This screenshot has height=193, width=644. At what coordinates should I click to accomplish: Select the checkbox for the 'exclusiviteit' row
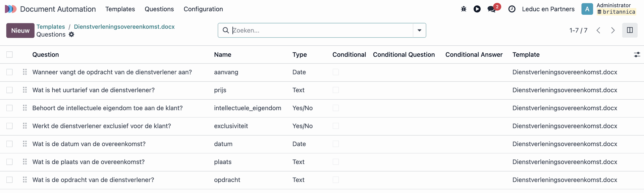(9, 126)
